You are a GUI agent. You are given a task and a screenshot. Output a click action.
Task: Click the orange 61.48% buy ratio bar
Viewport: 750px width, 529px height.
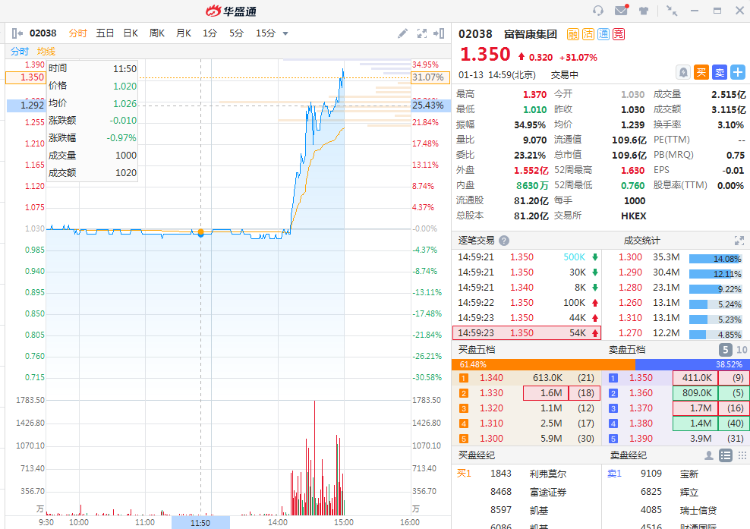click(x=543, y=364)
